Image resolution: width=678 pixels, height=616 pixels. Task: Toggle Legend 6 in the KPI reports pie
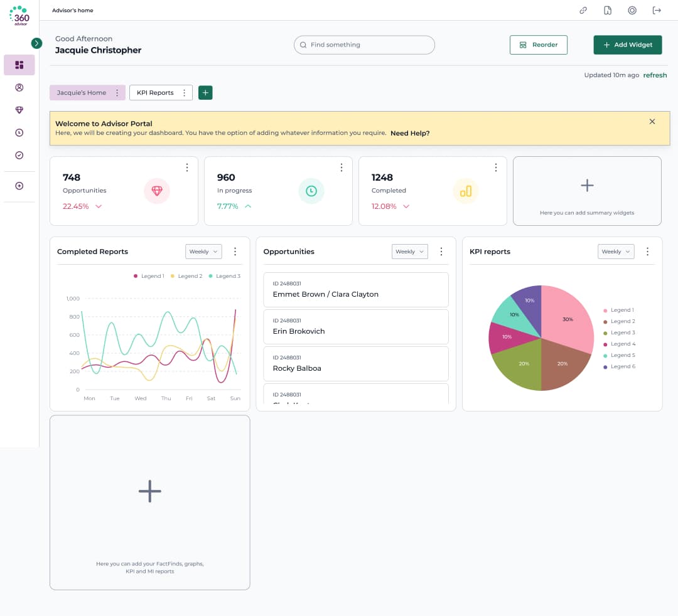click(619, 366)
